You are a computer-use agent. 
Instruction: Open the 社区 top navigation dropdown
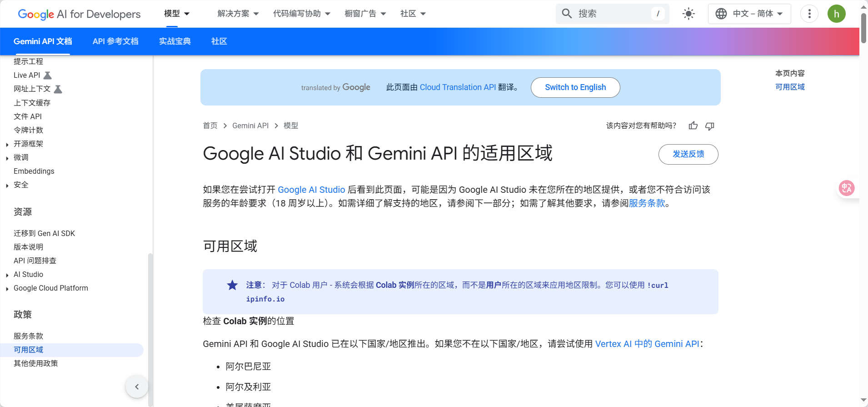[x=413, y=14]
